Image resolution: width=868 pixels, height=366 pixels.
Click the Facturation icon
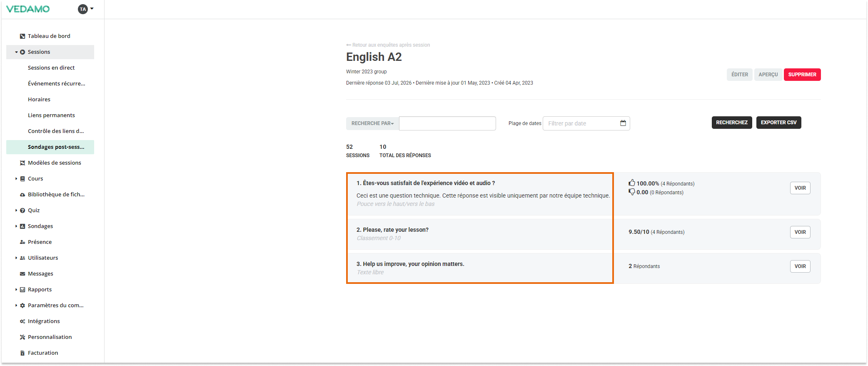pos(22,353)
